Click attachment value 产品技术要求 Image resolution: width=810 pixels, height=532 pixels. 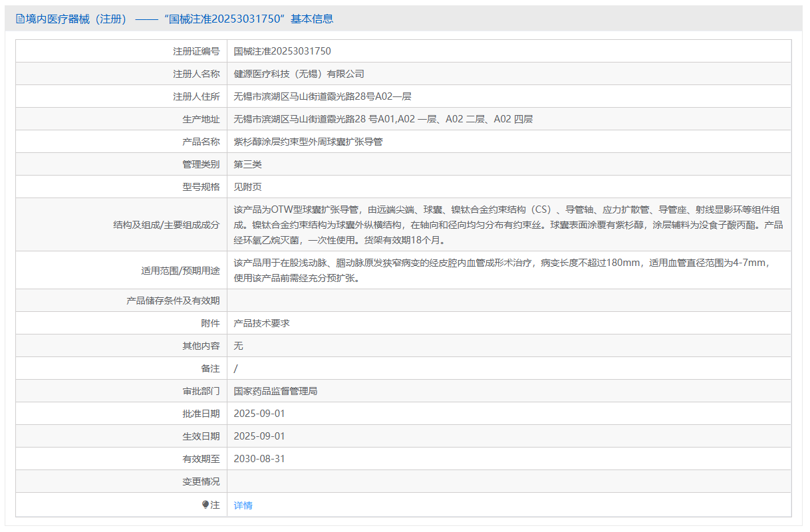262,323
